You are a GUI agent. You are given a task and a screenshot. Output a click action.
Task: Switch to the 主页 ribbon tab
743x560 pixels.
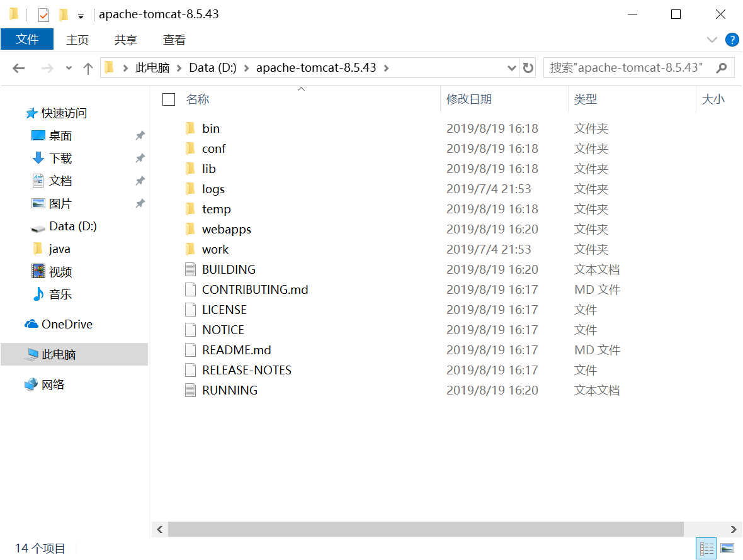[x=77, y=40]
